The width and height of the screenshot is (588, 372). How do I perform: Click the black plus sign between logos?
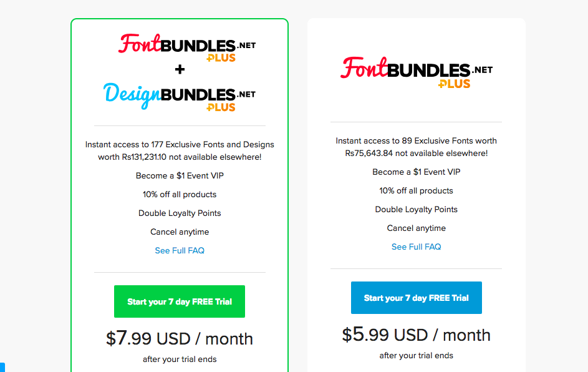pos(180,69)
